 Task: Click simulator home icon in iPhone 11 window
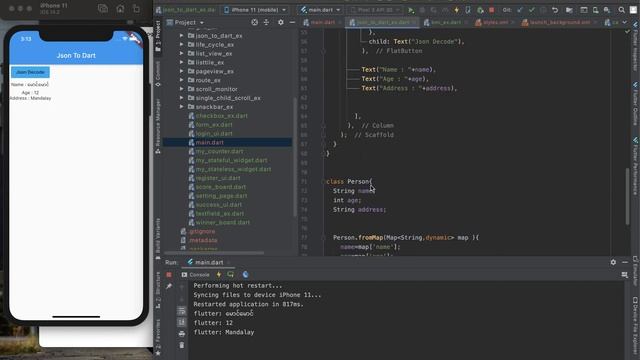coord(120,9)
